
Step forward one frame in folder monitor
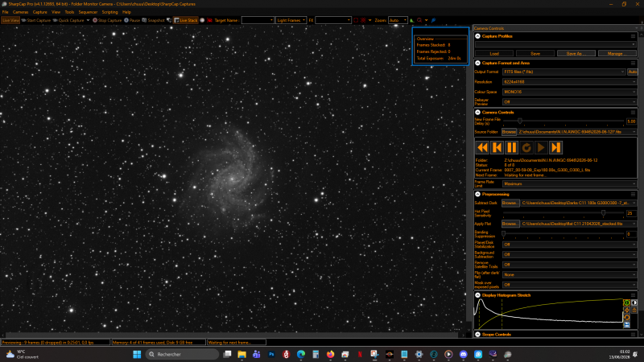tap(555, 147)
